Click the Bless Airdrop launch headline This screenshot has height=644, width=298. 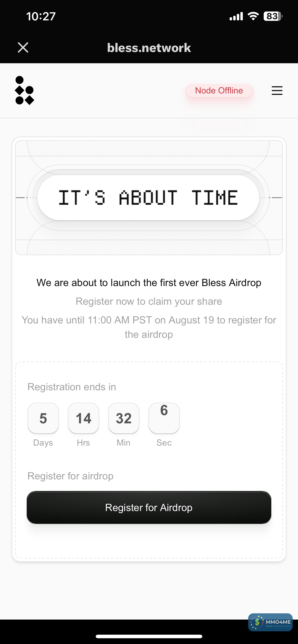149,283
